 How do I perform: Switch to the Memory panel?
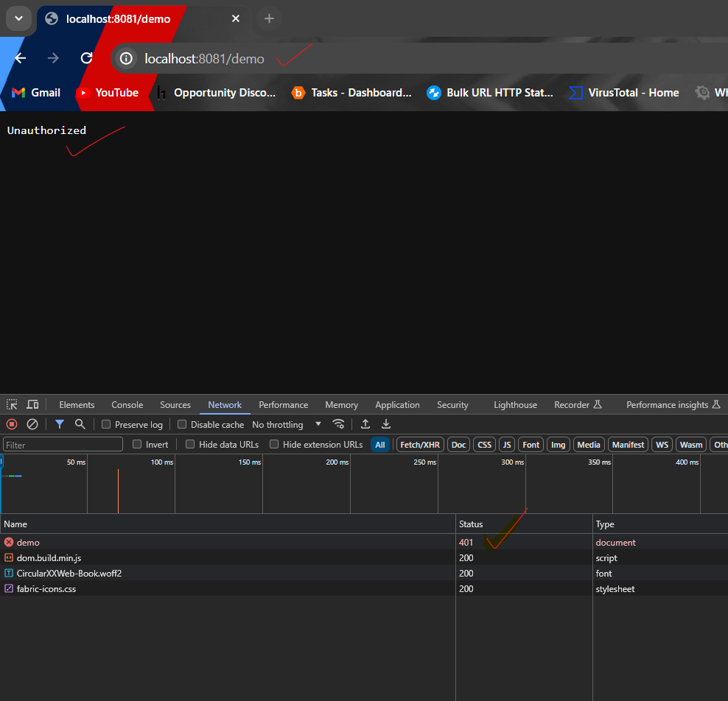[x=342, y=405]
